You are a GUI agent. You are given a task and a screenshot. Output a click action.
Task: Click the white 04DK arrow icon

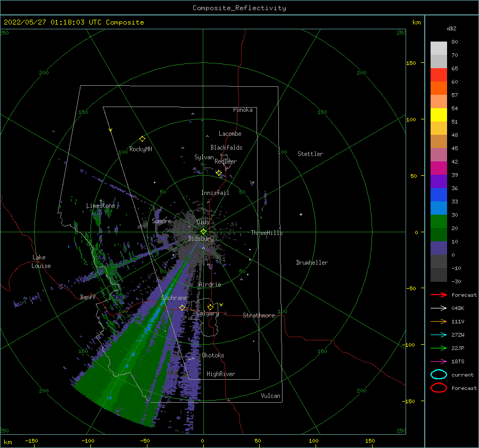click(439, 308)
